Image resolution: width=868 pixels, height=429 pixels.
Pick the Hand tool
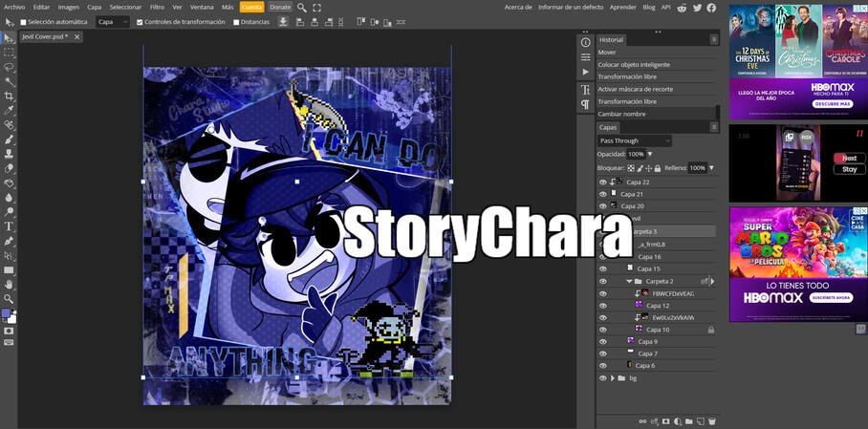pyautogui.click(x=9, y=284)
